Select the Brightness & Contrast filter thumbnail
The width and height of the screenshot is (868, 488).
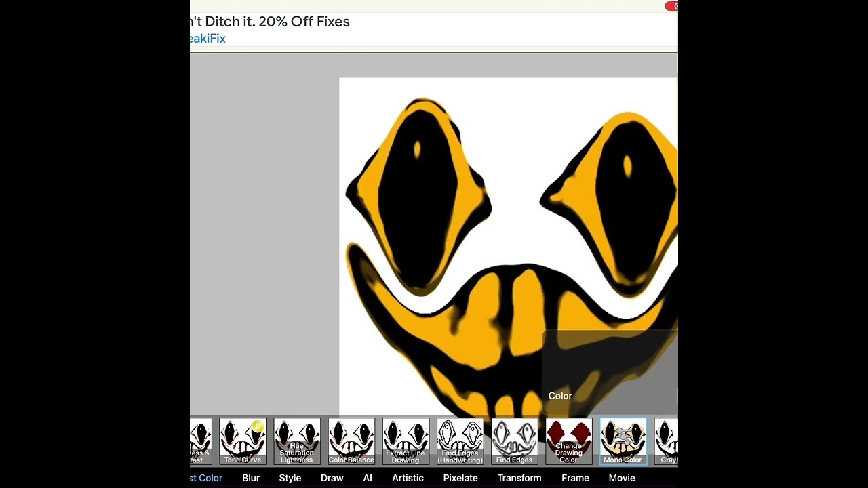pos(201,441)
